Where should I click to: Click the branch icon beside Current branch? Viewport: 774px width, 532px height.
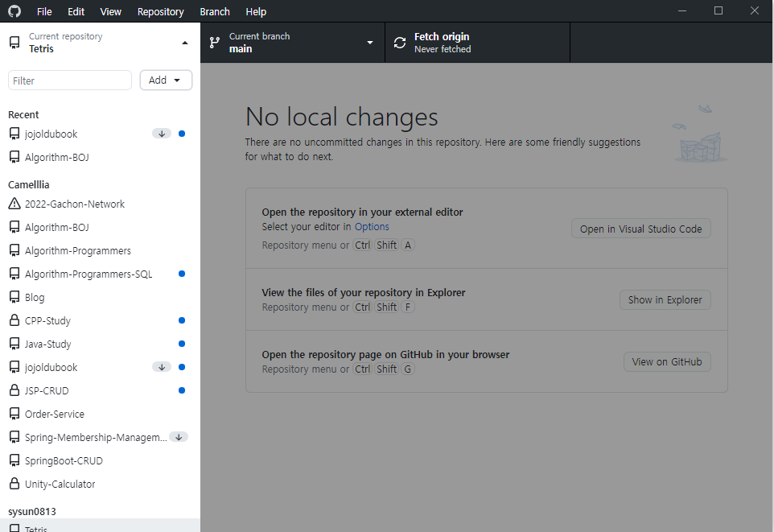pos(215,43)
